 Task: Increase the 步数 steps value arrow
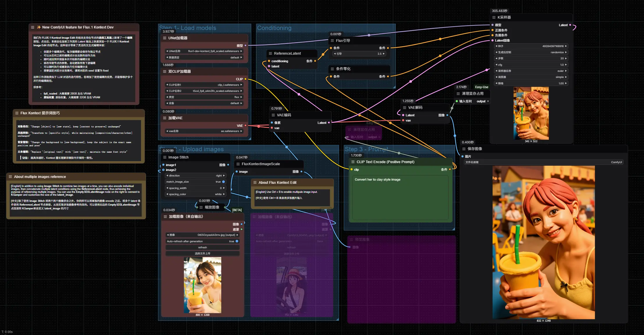[x=566, y=58]
